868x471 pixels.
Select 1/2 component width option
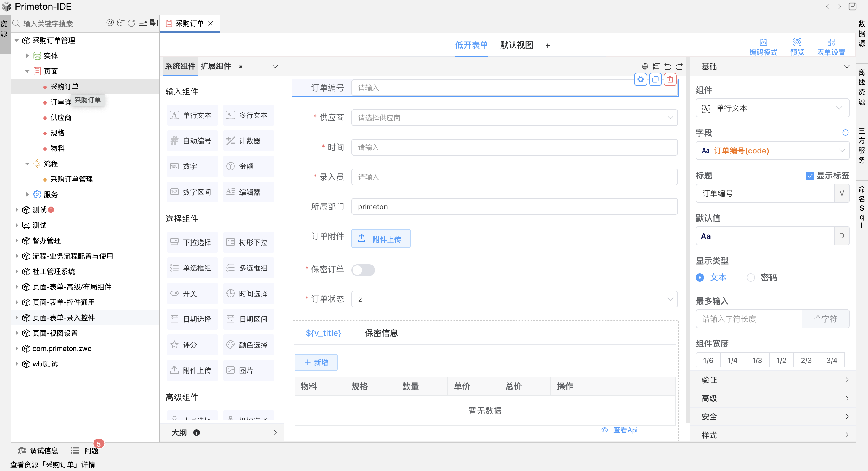click(x=781, y=361)
